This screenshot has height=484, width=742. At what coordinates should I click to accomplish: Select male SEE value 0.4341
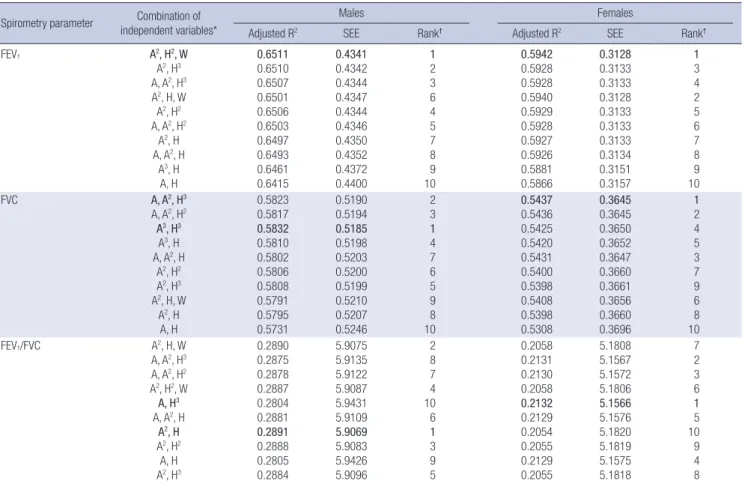point(351,54)
